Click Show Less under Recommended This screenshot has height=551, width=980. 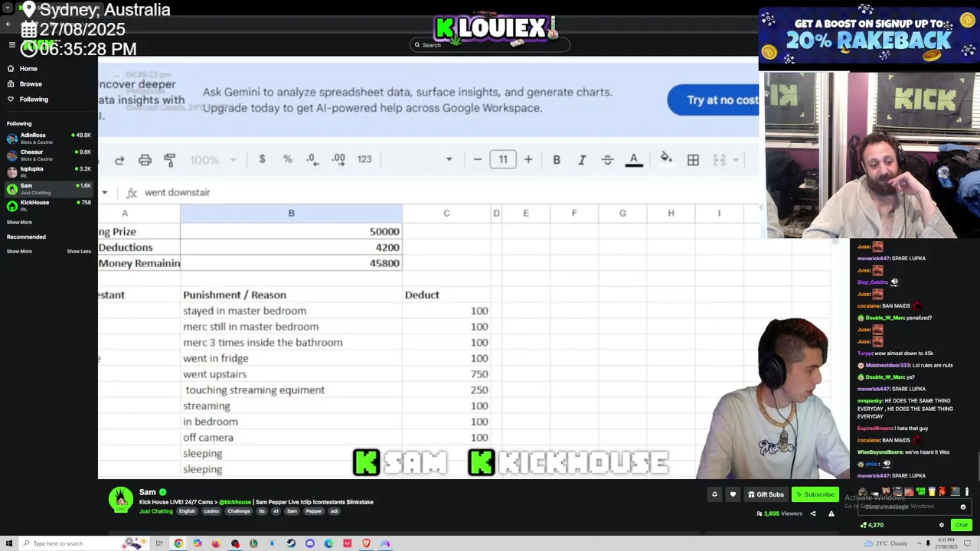[79, 251]
